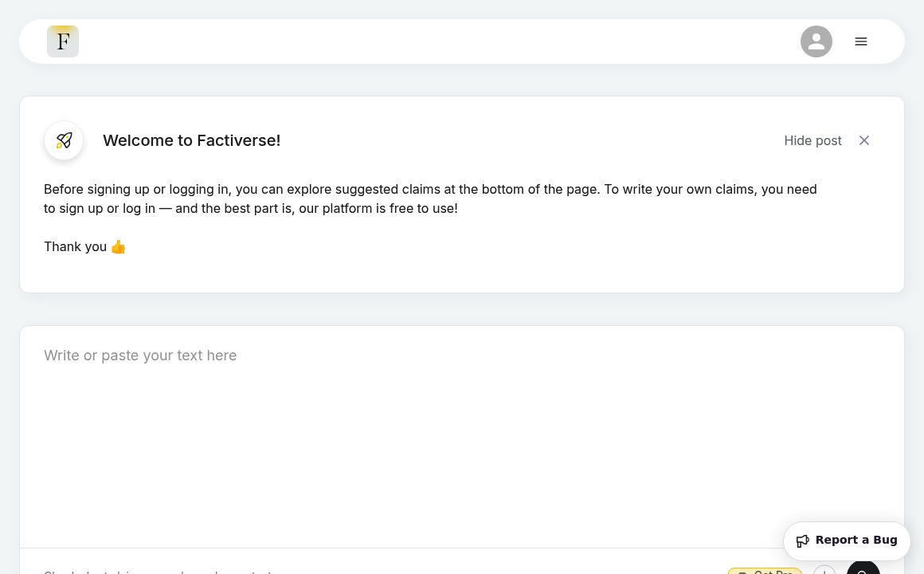924x574 pixels.
Task: Click the thumbs up emoji after Thank you
Action: (119, 247)
